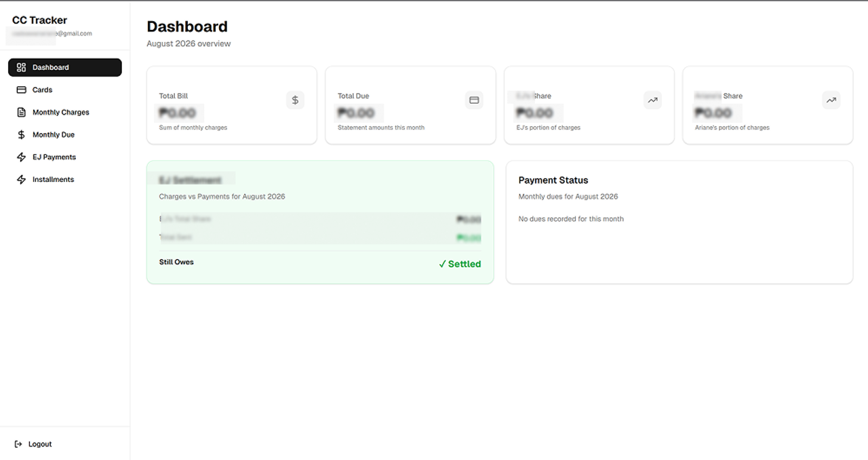Click the document icon beside Monthly Charges
The image size is (868, 460).
(21, 112)
